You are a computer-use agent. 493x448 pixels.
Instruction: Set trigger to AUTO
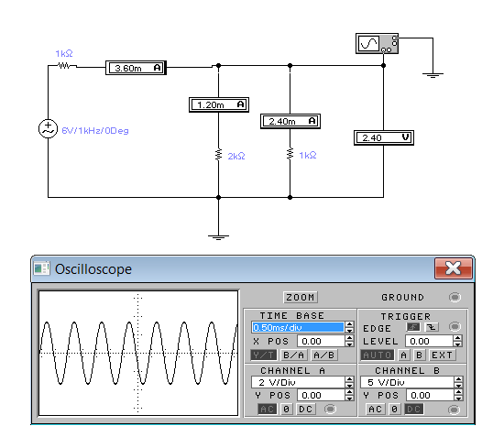377,355
